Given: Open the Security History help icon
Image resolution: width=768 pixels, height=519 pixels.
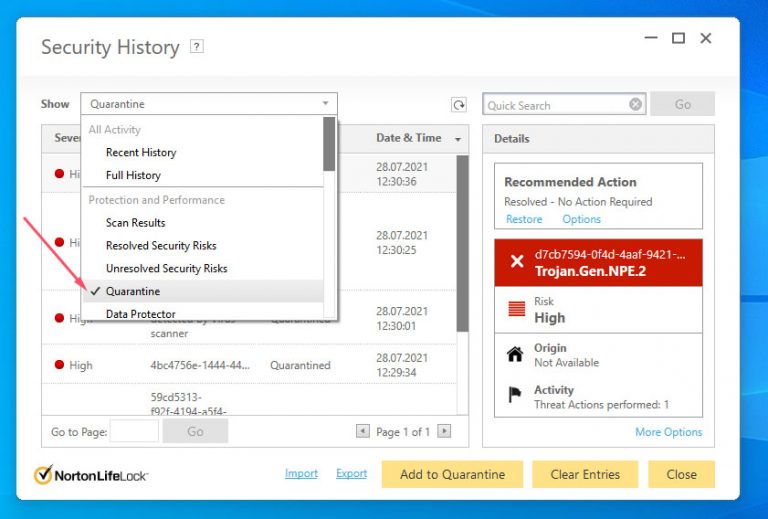Looking at the screenshot, I should [196, 47].
